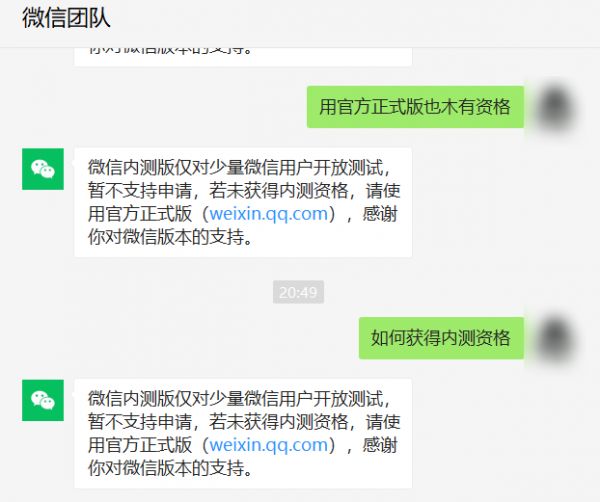Click last line "你对微信版本的支持" in upper reply
600x502 pixels.
pos(168,238)
